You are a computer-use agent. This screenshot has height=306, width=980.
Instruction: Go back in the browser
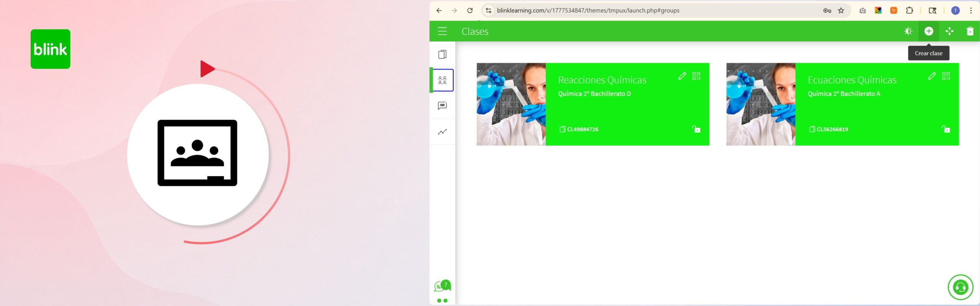pyautogui.click(x=439, y=11)
